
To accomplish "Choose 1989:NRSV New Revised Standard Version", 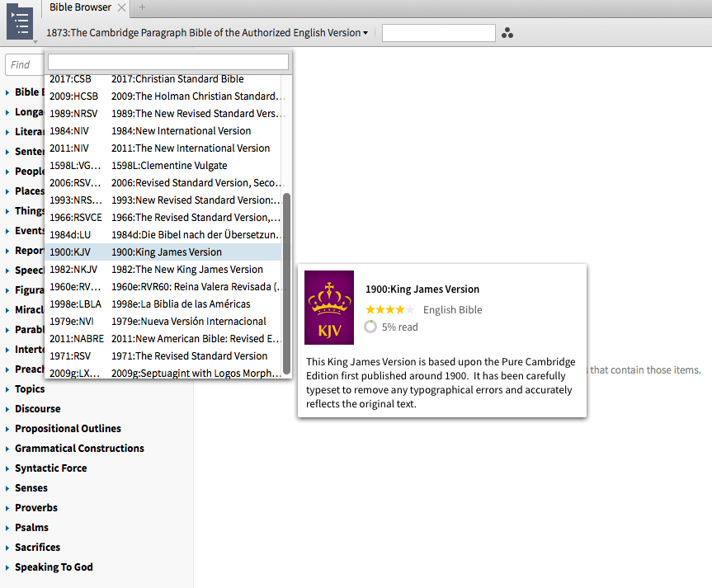I will tap(163, 114).
